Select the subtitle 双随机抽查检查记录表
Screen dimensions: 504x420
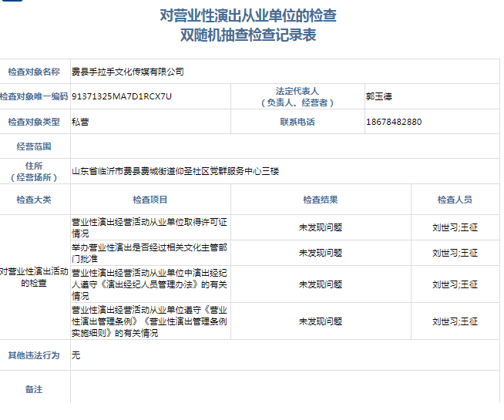click(x=247, y=35)
